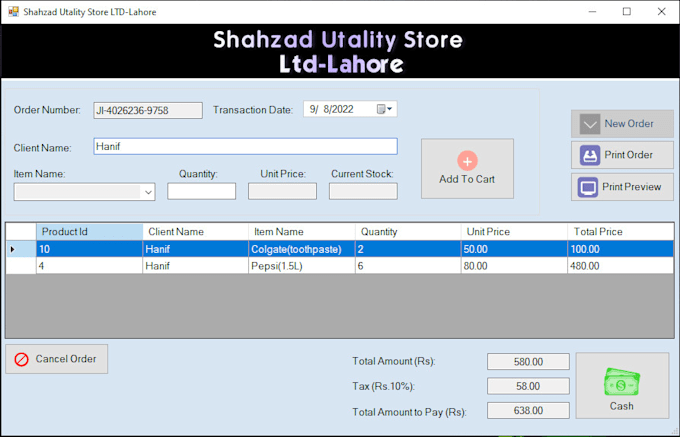Click the Quantity column header

[408, 232]
